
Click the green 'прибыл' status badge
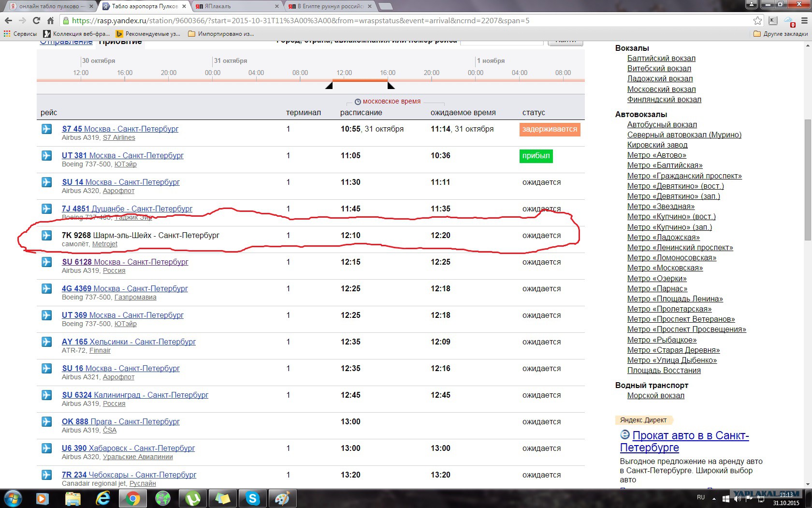536,156
